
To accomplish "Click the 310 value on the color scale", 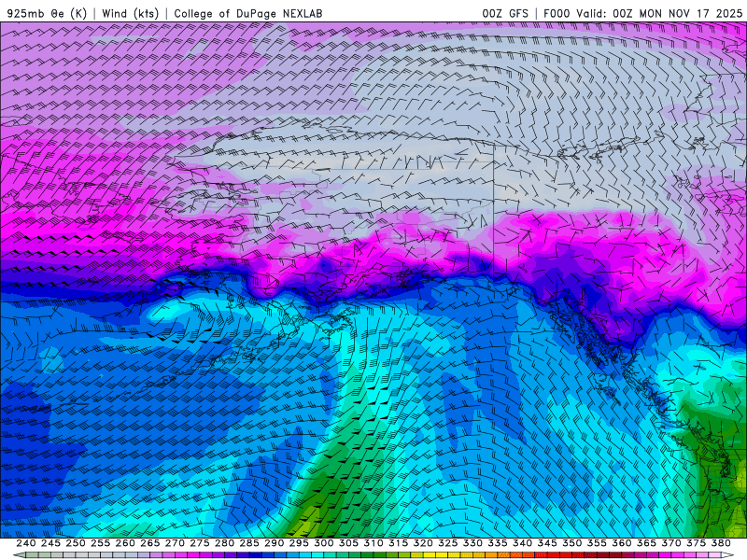I will [x=373, y=543].
